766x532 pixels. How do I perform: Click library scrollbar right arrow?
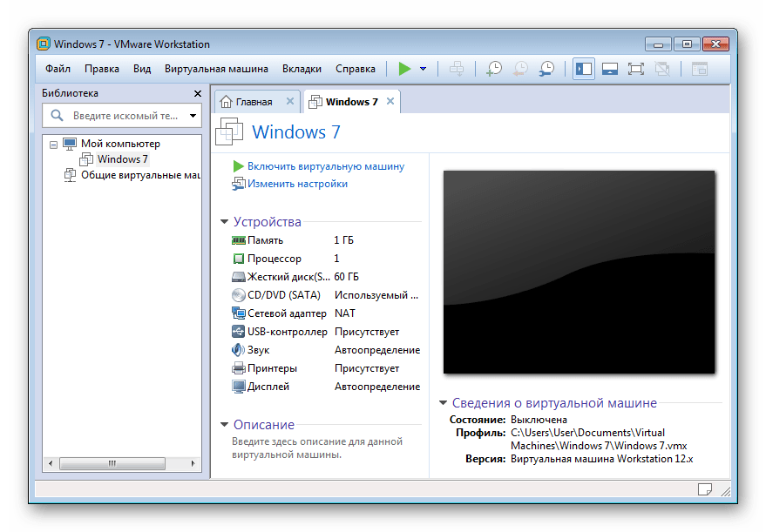tap(193, 463)
